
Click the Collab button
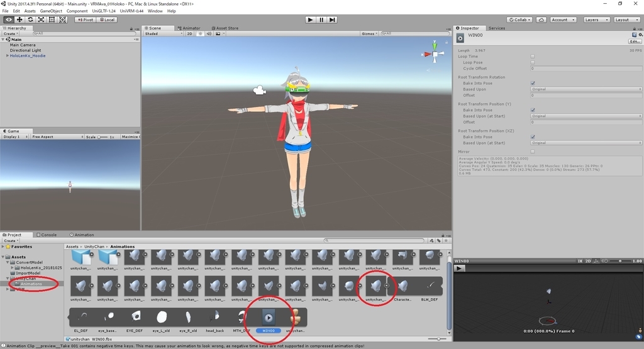click(520, 19)
